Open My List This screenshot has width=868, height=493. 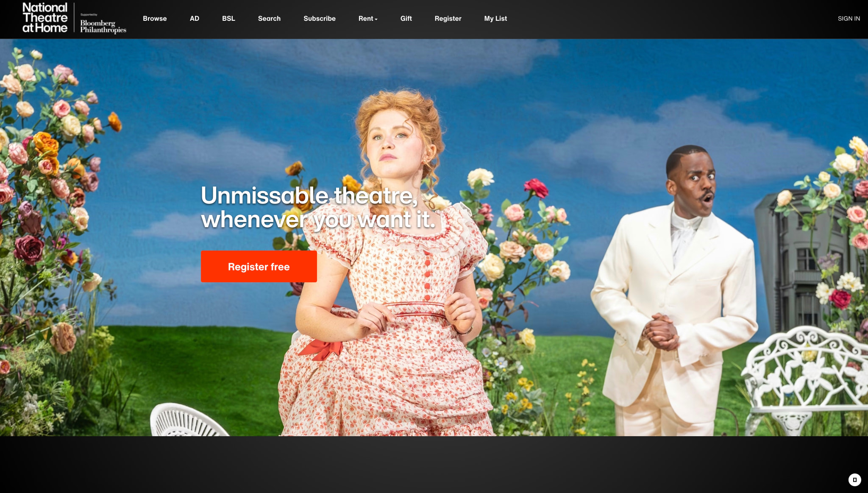tap(495, 19)
